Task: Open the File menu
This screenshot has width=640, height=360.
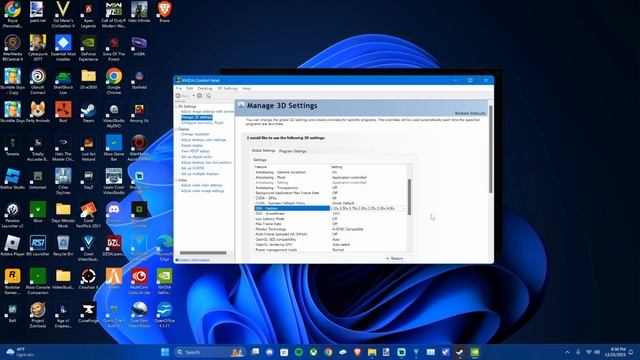Action: click(179, 89)
